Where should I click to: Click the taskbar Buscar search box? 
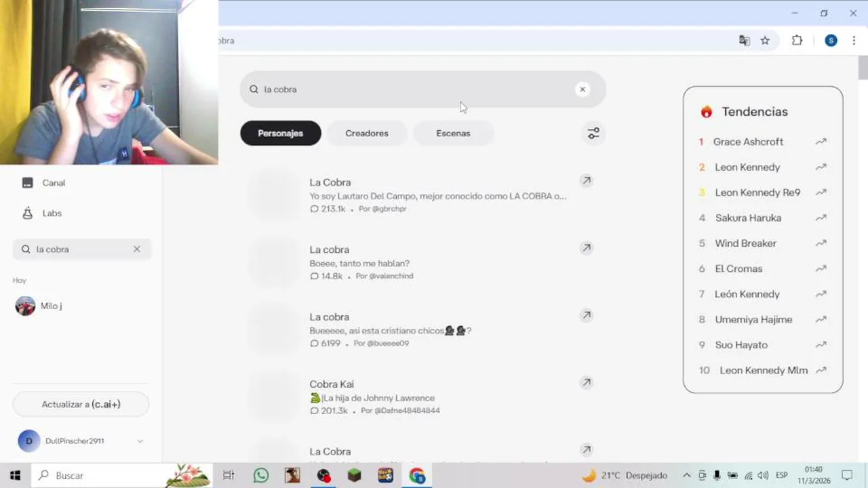(122, 476)
